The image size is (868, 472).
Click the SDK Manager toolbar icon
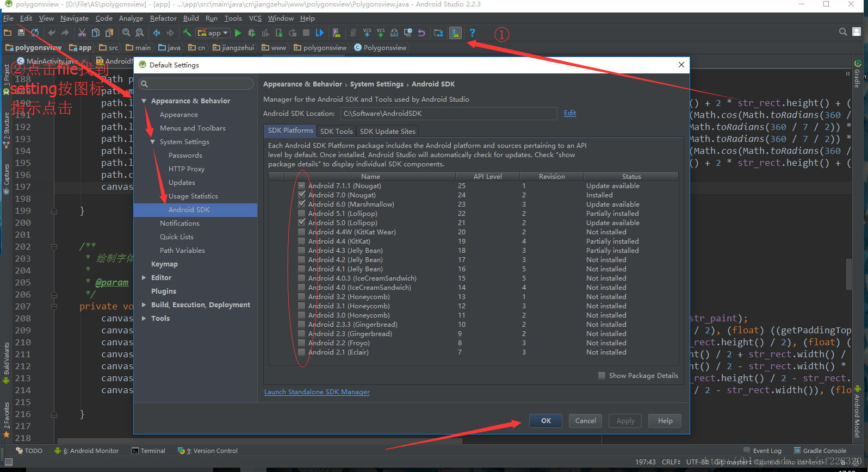456,33
